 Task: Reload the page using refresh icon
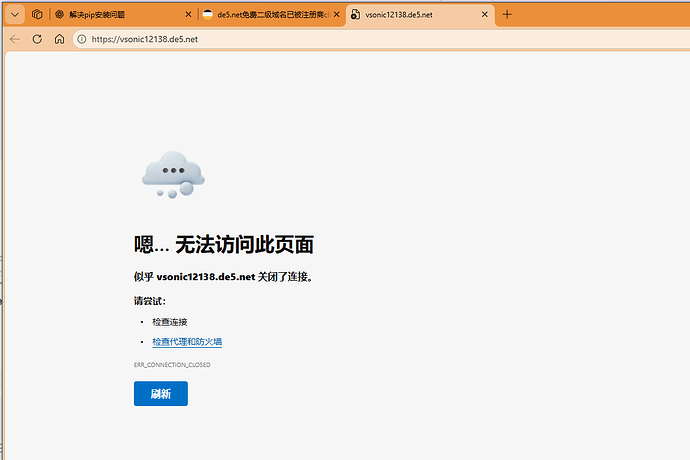(x=37, y=39)
